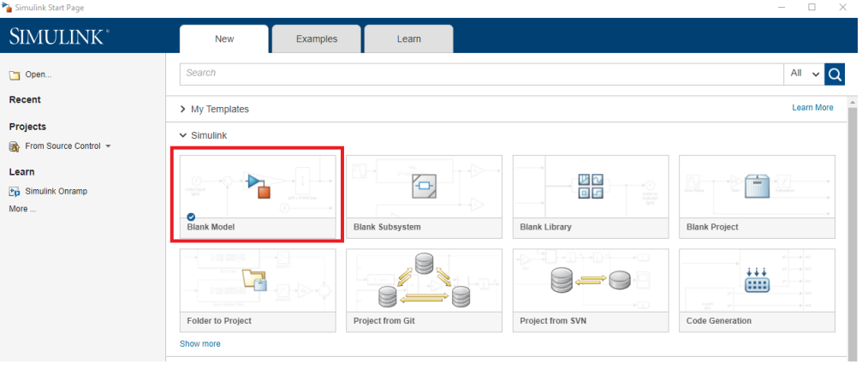Click the Blank Project box icon

click(758, 186)
